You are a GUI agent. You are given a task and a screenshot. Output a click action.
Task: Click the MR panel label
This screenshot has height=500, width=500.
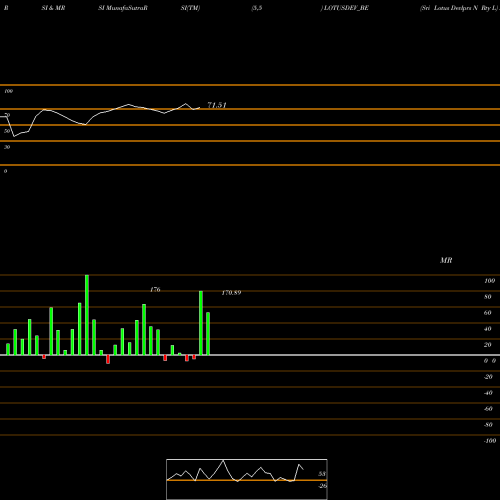(x=446, y=260)
